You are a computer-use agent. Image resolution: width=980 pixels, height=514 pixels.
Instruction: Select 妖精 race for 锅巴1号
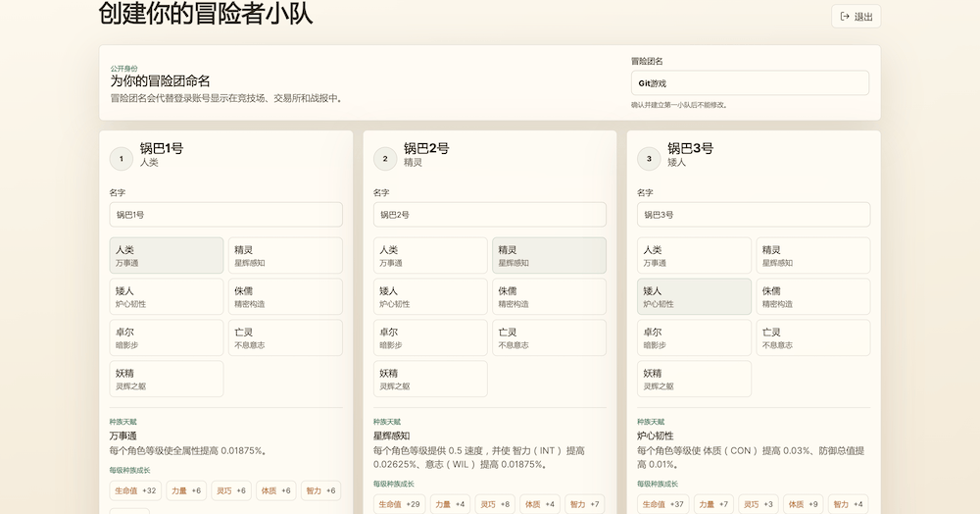pyautogui.click(x=167, y=379)
